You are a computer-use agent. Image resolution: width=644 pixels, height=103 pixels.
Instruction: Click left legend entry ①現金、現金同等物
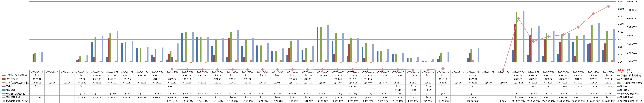coord(14,75)
